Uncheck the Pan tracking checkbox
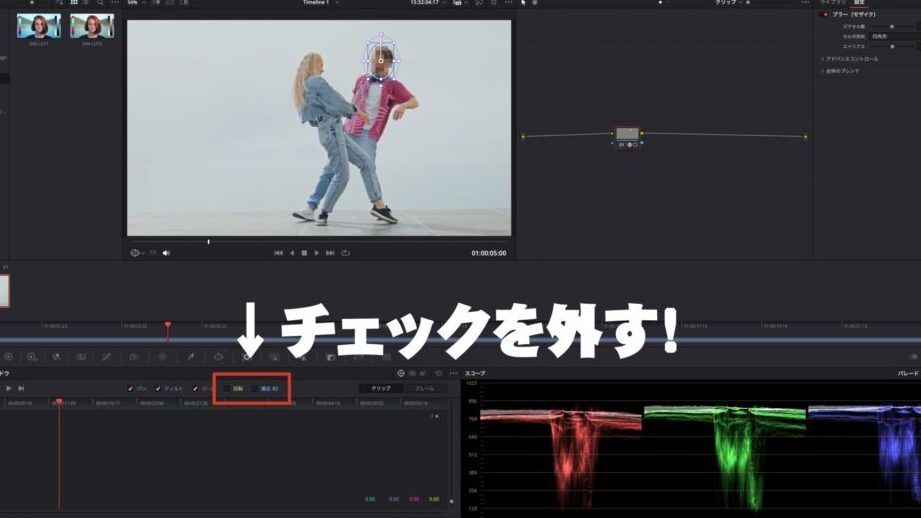The image size is (921, 518). [x=130, y=389]
